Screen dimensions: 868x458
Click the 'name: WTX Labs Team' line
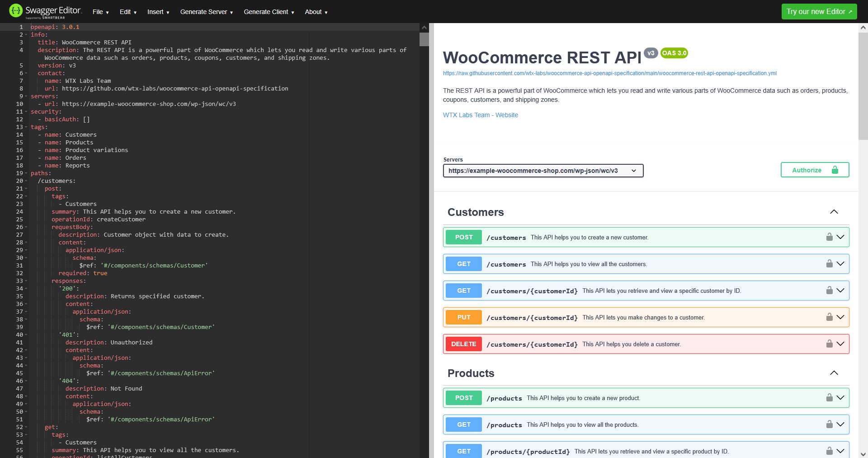78,81
